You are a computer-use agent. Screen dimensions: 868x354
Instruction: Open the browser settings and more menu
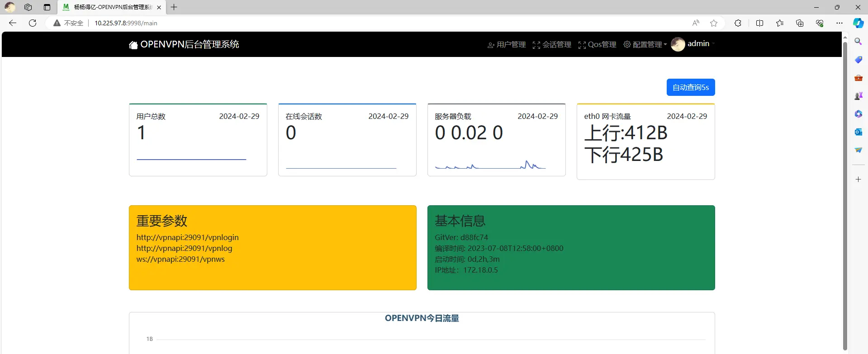[840, 23]
